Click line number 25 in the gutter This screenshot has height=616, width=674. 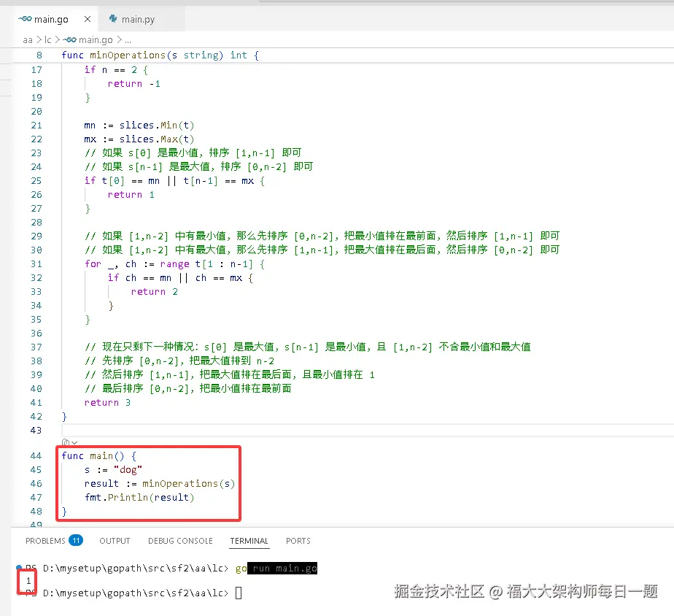(36, 181)
